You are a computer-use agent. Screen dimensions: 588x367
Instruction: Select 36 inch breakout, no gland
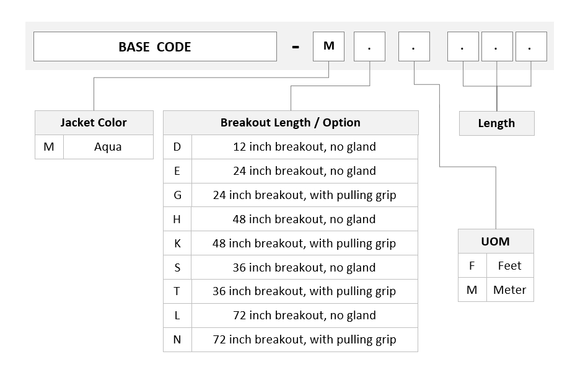point(291,267)
